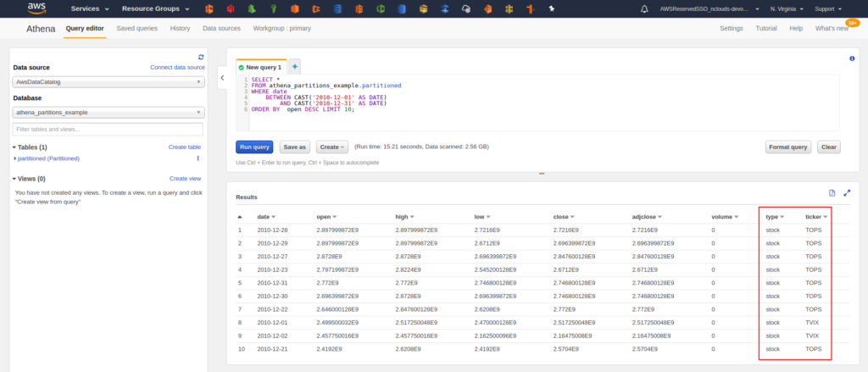This screenshot has width=868, height=372.
Task: Click the sort arrow above the row numbers
Action: (239, 217)
